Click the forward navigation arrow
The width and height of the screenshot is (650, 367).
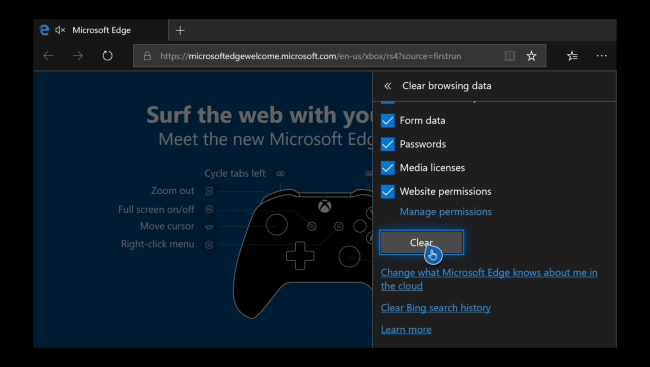pos(78,56)
